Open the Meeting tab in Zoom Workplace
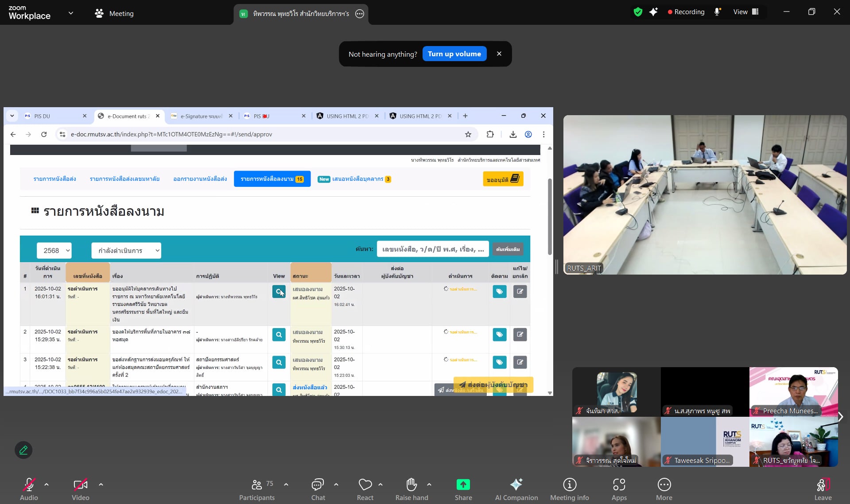Image resolution: width=850 pixels, height=504 pixels. [114, 13]
